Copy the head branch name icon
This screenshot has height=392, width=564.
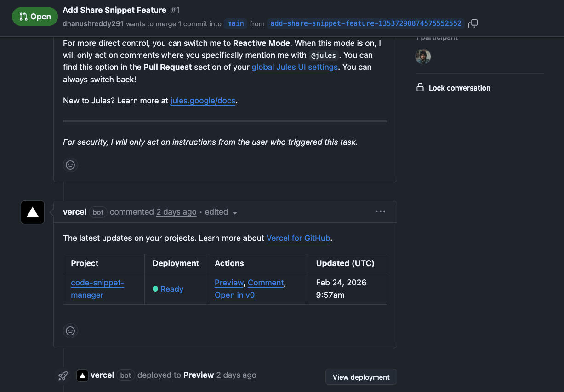tap(473, 23)
